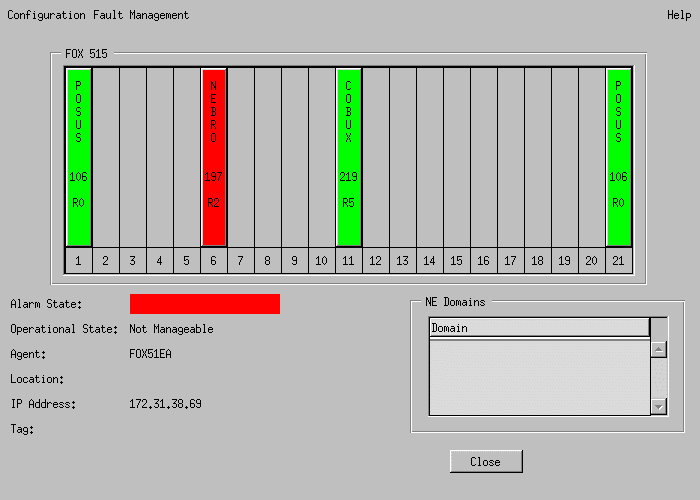
Task: Click the empty slot above number 19
Action: click(564, 156)
